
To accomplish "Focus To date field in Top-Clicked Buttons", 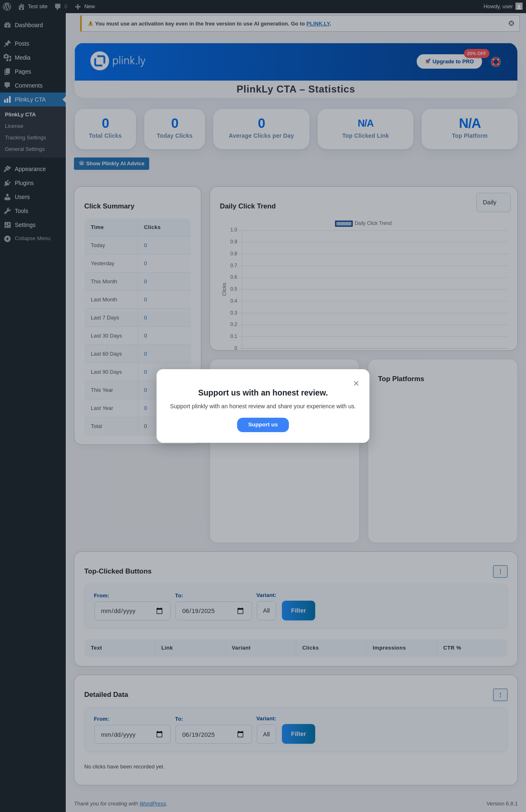I will [214, 611].
